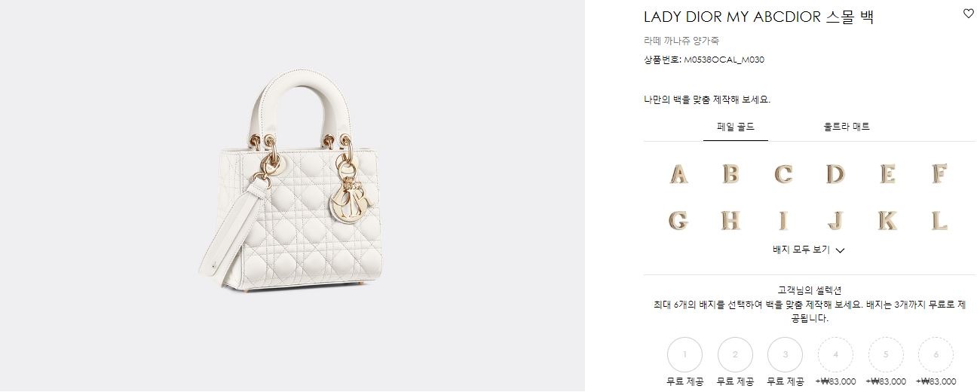Choose the gold letter B badge
The image size is (980, 392).
click(x=730, y=174)
